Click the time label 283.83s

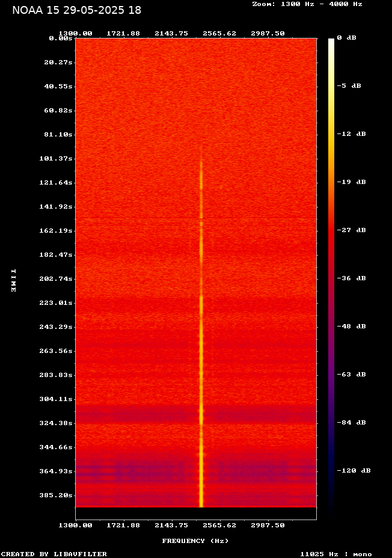[x=56, y=375]
